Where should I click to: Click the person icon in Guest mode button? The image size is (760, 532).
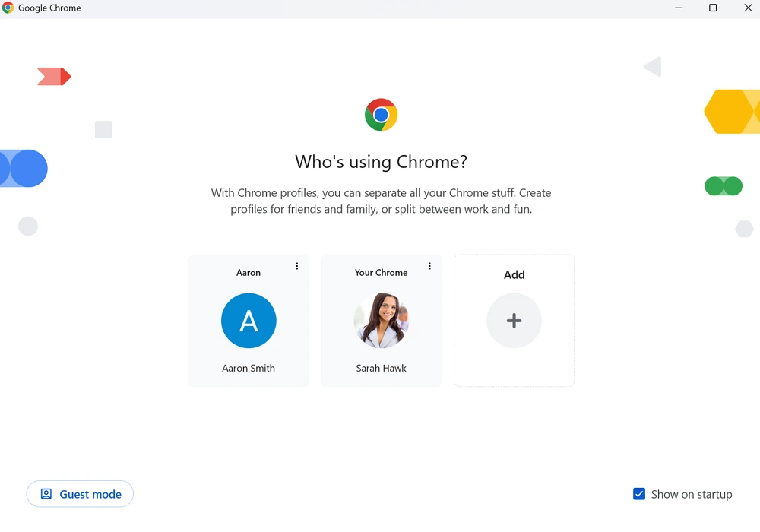pyautogui.click(x=47, y=493)
